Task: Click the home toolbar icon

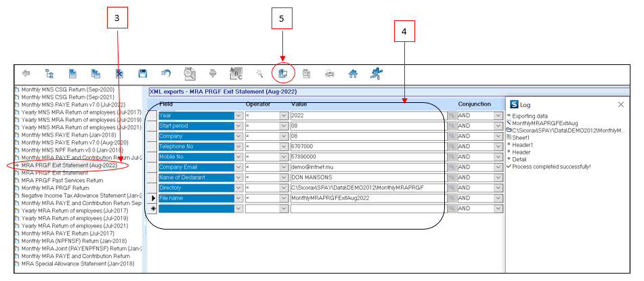Action: tap(352, 73)
